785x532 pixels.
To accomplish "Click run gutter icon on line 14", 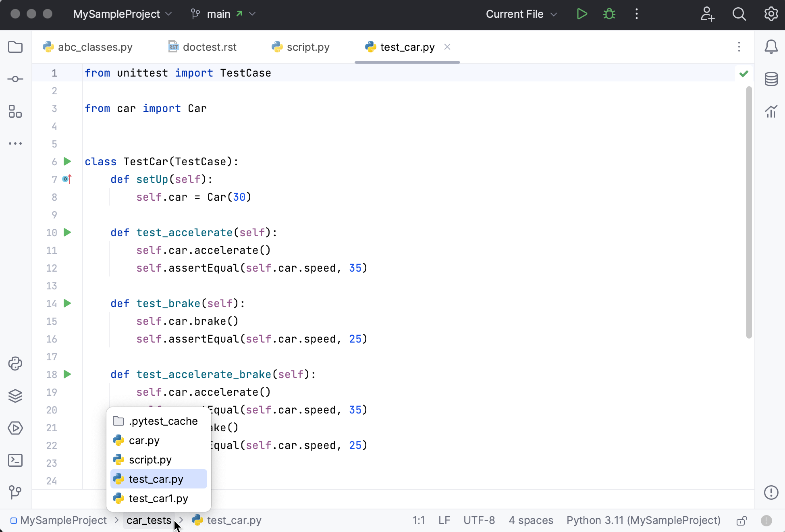I will click(67, 303).
